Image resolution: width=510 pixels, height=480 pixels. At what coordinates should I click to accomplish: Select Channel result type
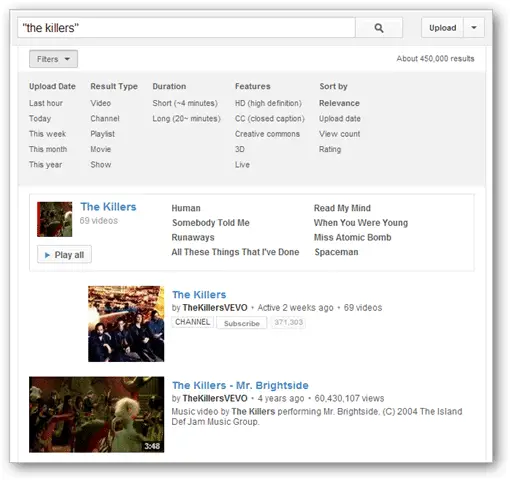(x=105, y=119)
